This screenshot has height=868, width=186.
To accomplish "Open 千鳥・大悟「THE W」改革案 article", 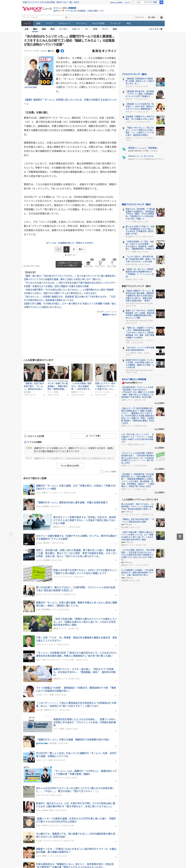I will pyautogui.click(x=76, y=639).
